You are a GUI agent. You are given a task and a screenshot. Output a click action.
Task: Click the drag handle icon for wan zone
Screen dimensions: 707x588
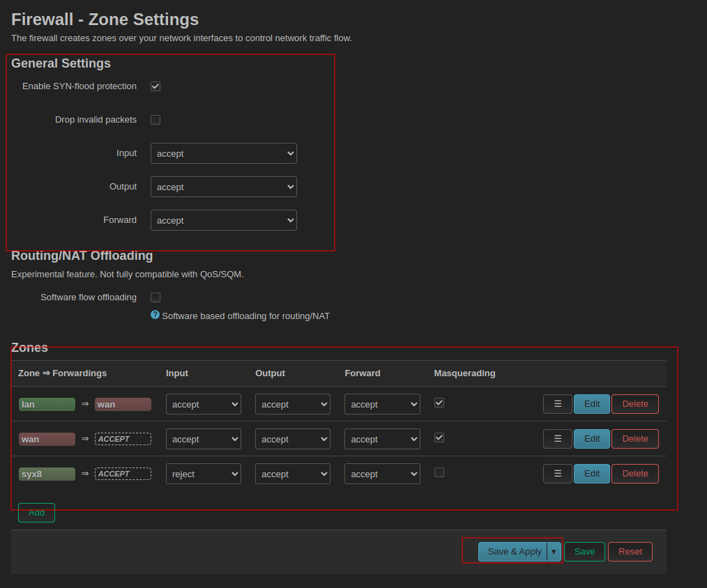557,439
